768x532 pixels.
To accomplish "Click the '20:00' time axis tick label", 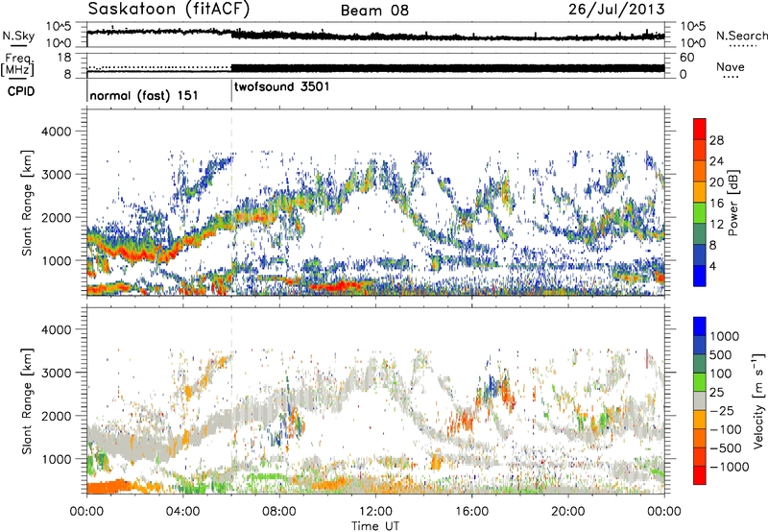I will (x=568, y=512).
